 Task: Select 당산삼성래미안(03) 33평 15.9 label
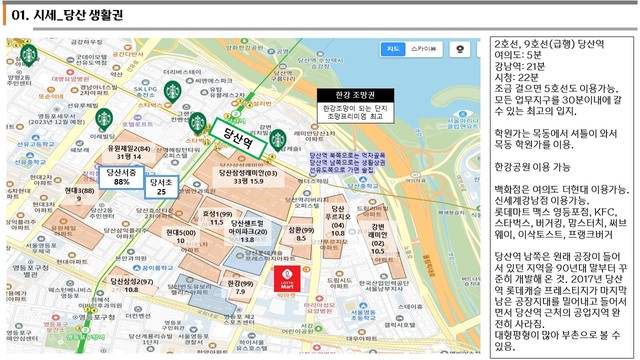pyautogui.click(x=248, y=177)
